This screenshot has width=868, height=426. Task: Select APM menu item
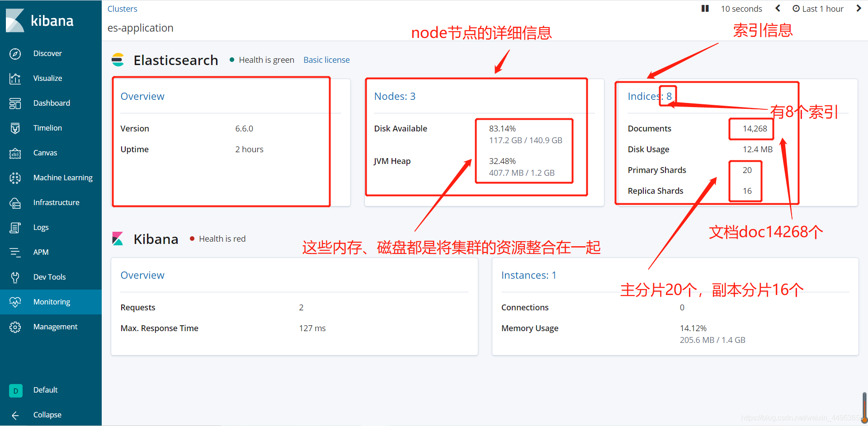click(41, 252)
